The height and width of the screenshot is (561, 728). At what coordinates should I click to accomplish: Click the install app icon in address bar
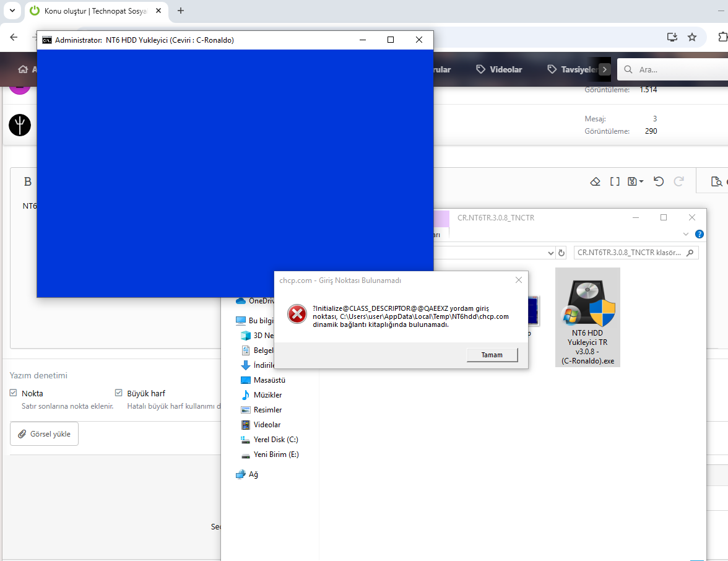tap(672, 37)
